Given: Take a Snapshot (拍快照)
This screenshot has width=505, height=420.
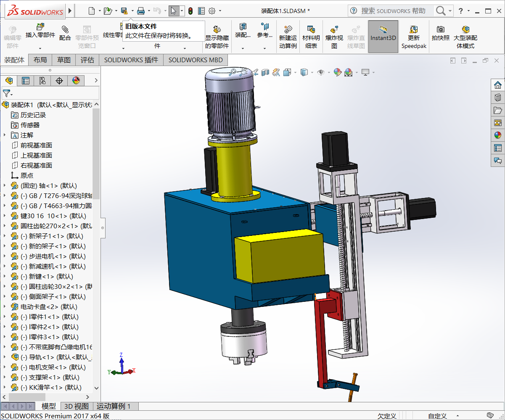Looking at the screenshot, I should click(x=441, y=33).
